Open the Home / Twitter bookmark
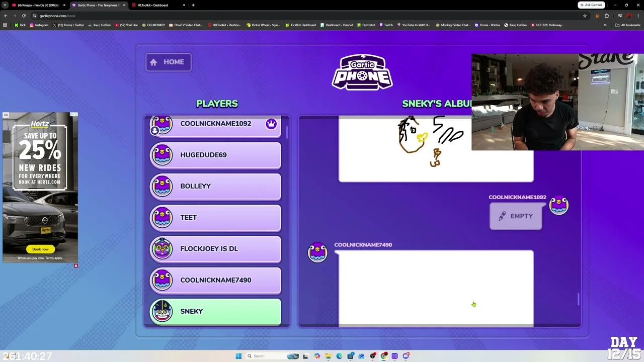644x362 pixels. [68, 25]
